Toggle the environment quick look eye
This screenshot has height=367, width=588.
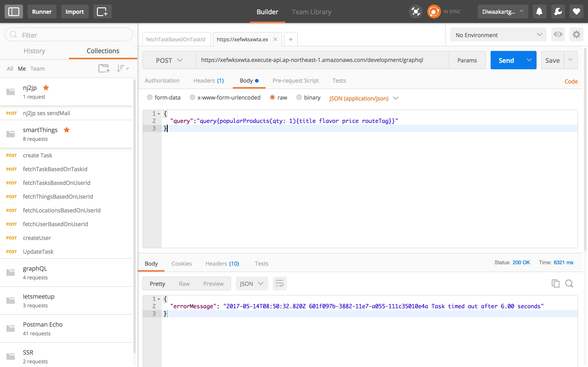[x=558, y=35]
